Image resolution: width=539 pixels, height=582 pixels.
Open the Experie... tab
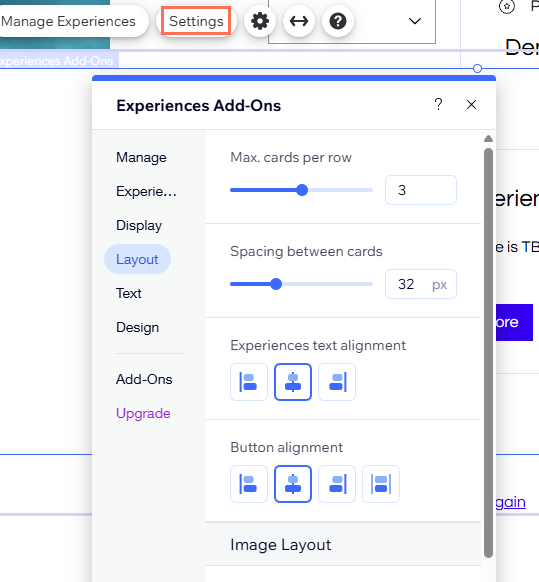146,192
